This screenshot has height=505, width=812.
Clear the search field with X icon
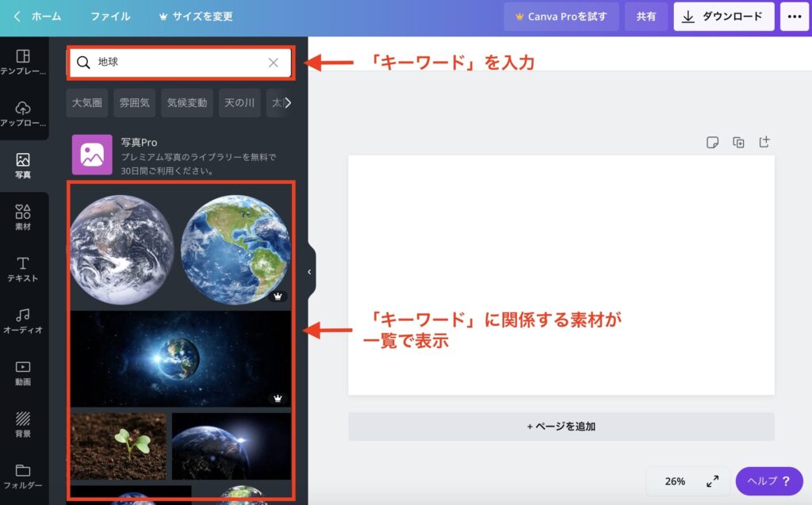[274, 63]
